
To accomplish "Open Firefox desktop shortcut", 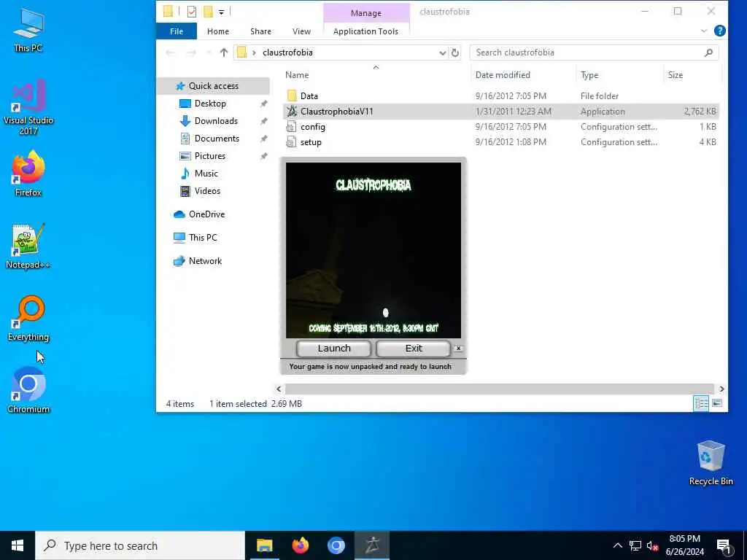I will pyautogui.click(x=28, y=174).
